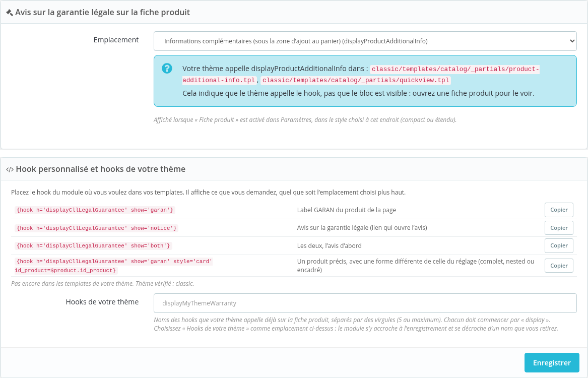This screenshot has height=378, width=588.
Task: Click the 'Les deux, l'avis d'abord' description
Action: point(329,245)
